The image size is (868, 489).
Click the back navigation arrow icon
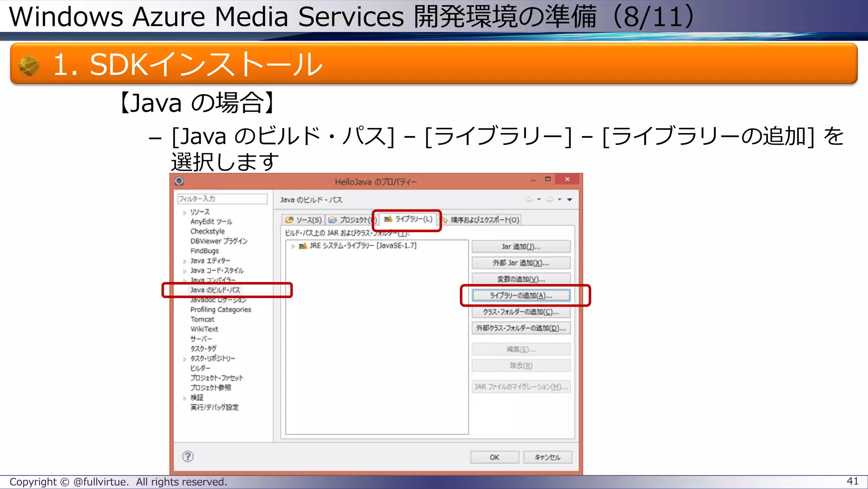(529, 199)
